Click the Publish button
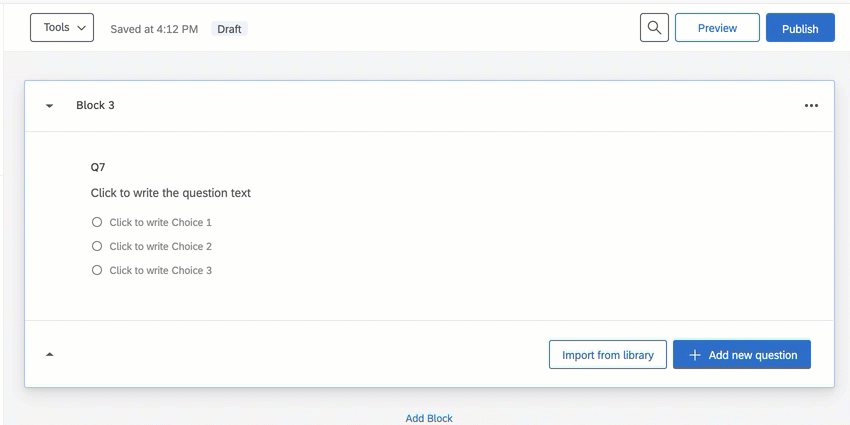Image resolution: width=850 pixels, height=425 pixels. click(800, 28)
